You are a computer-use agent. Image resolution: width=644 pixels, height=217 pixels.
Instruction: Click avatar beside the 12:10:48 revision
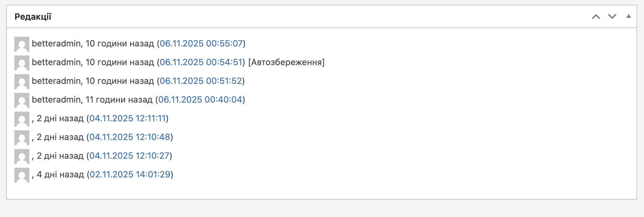pyautogui.click(x=22, y=138)
